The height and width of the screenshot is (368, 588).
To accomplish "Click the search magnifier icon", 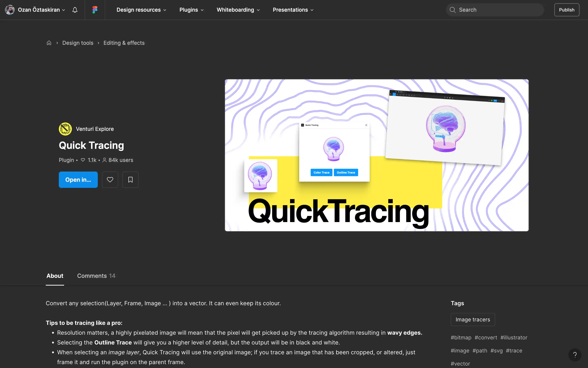I will point(452,10).
